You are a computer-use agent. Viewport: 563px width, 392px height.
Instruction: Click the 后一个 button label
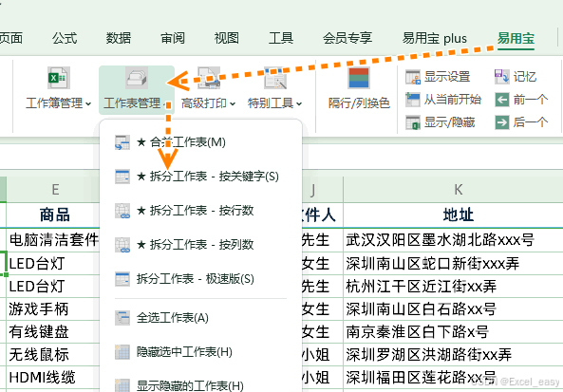[x=531, y=122]
